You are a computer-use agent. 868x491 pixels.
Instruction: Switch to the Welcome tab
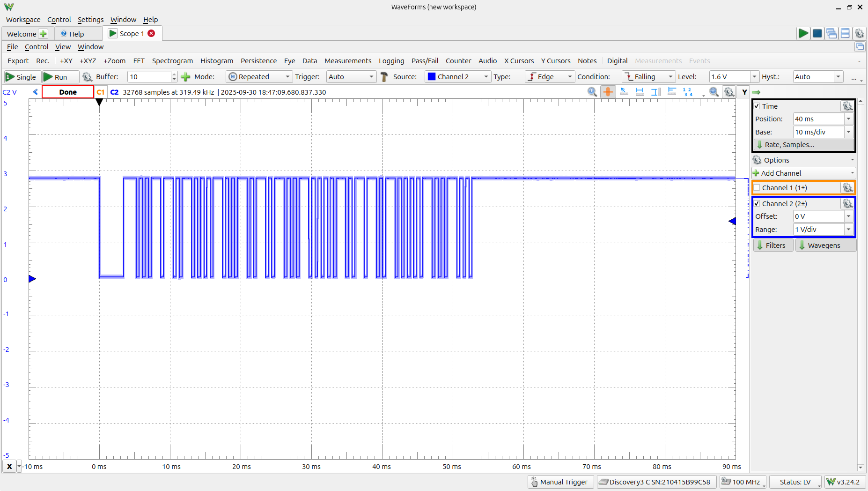click(22, 34)
